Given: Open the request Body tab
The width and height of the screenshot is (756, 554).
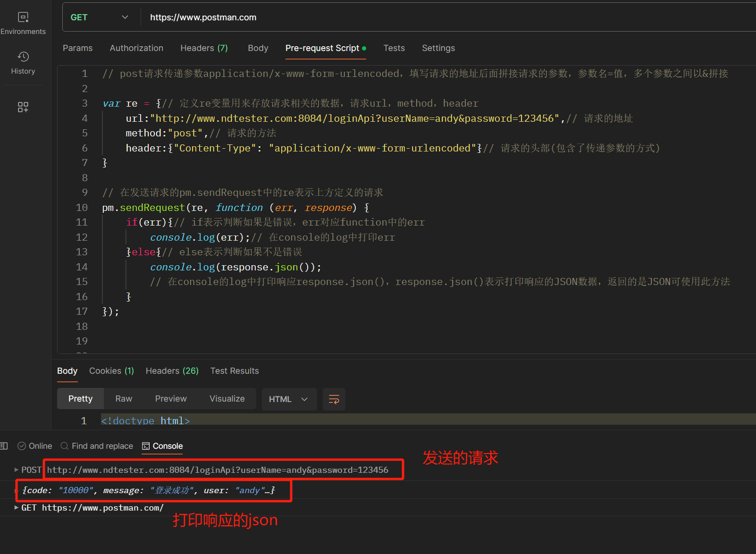Looking at the screenshot, I should click(258, 48).
